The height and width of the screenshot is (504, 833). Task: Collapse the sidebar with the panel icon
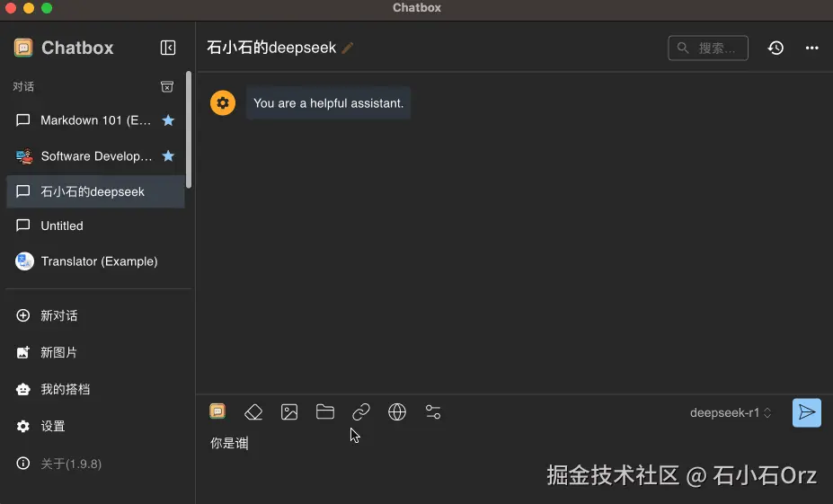[168, 48]
